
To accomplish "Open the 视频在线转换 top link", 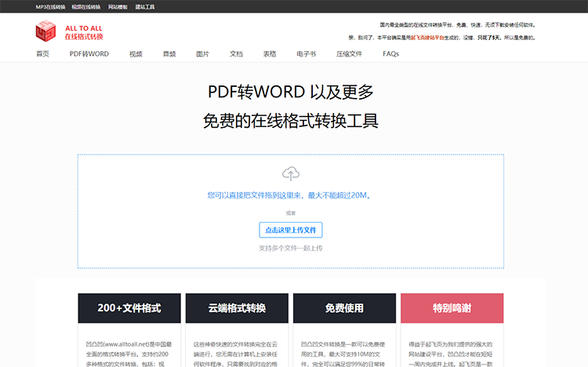I will 85,6.
